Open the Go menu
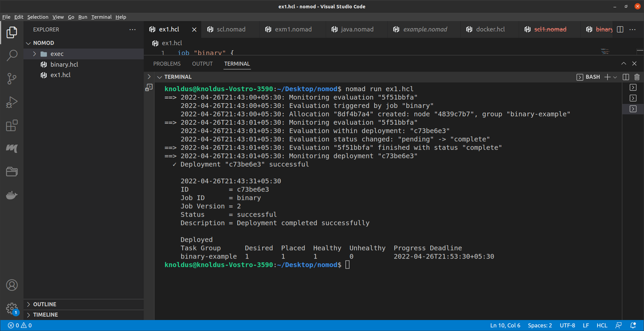Screen dimensions: 644x331 pyautogui.click(x=71, y=17)
